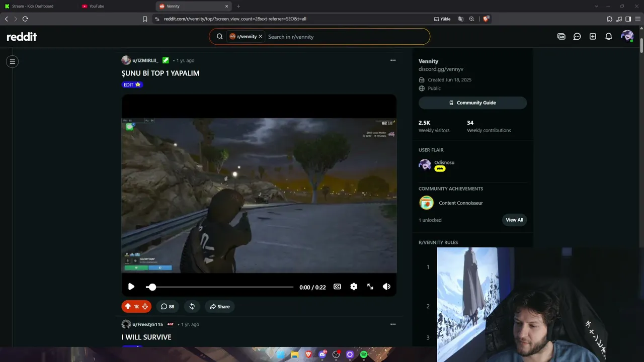Open the ŞUNU Bİ TOP 1 YAPALIM post title

click(x=160, y=73)
